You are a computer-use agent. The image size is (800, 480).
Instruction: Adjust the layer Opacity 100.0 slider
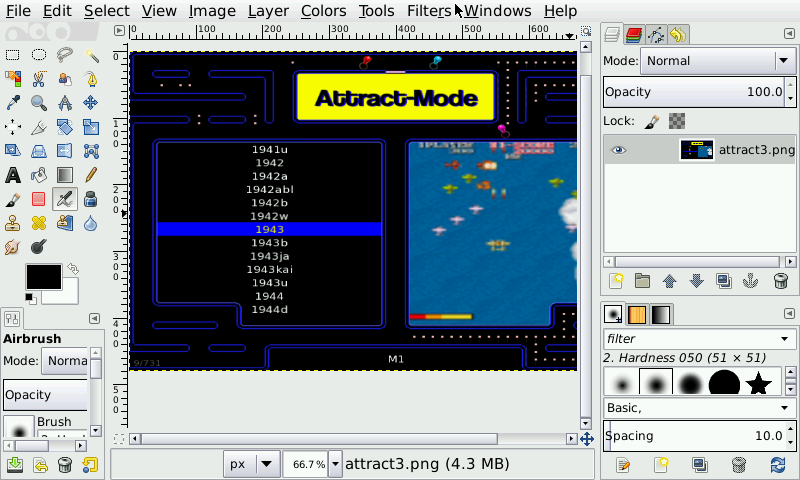(694, 92)
